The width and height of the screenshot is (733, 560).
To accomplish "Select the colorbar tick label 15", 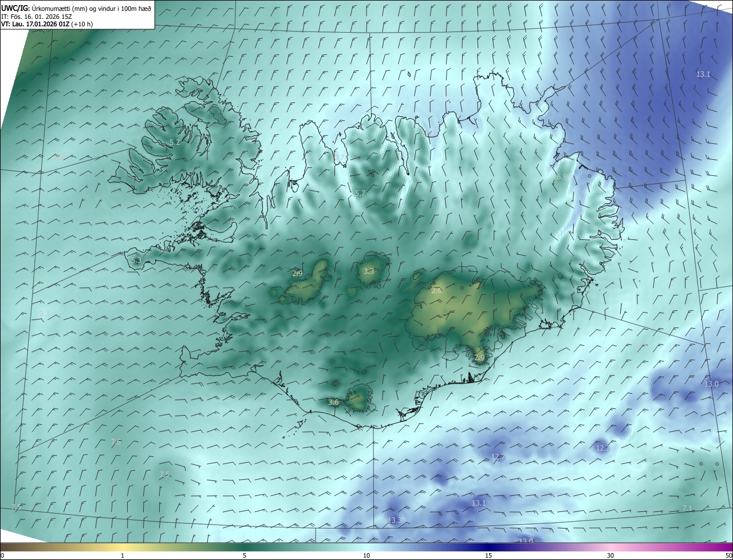I will (x=488, y=555).
